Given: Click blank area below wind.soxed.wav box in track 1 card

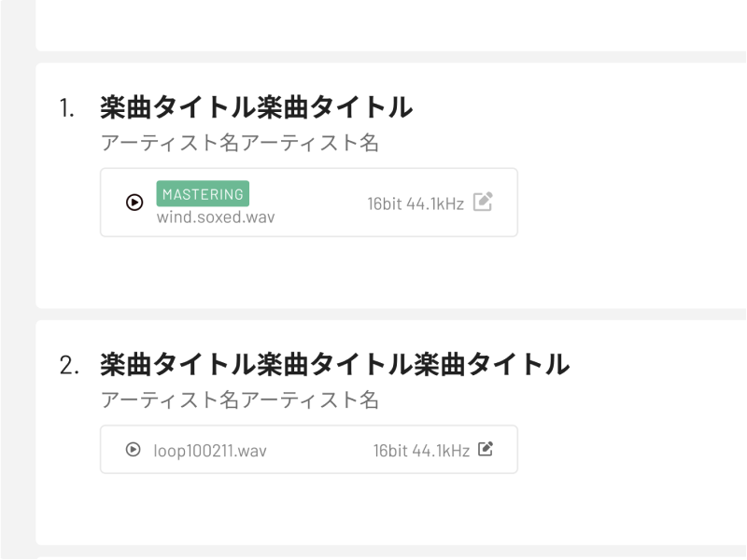Looking at the screenshot, I should coord(308,273).
